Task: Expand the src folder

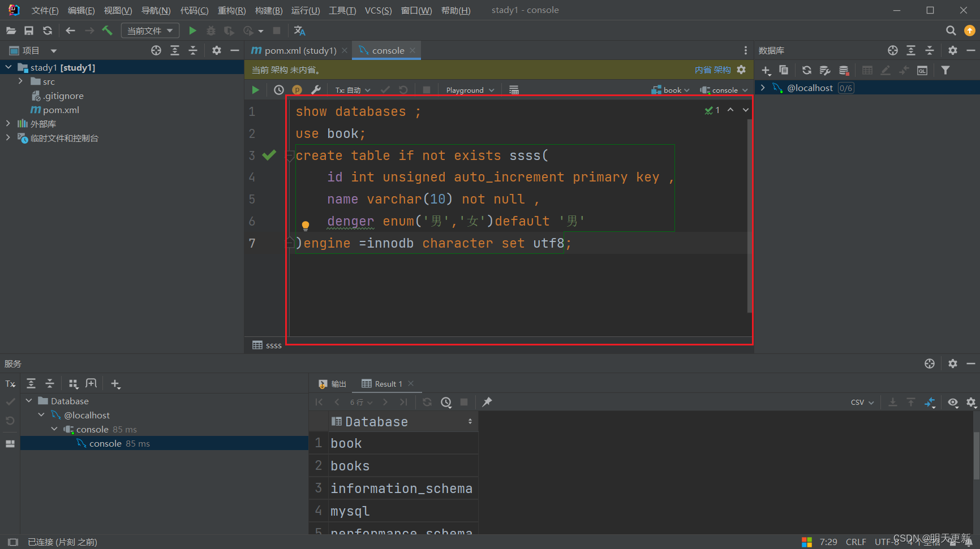Action: 20,81
